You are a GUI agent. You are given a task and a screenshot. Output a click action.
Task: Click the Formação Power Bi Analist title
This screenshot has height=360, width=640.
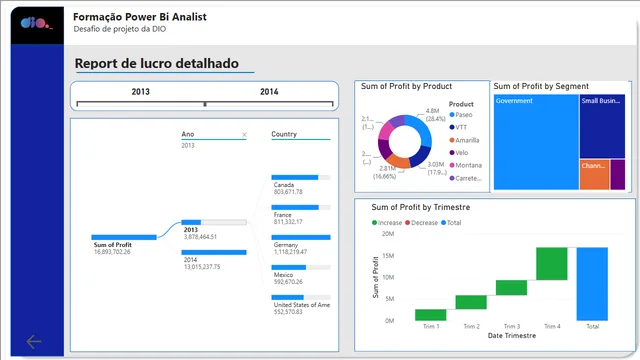(x=140, y=17)
